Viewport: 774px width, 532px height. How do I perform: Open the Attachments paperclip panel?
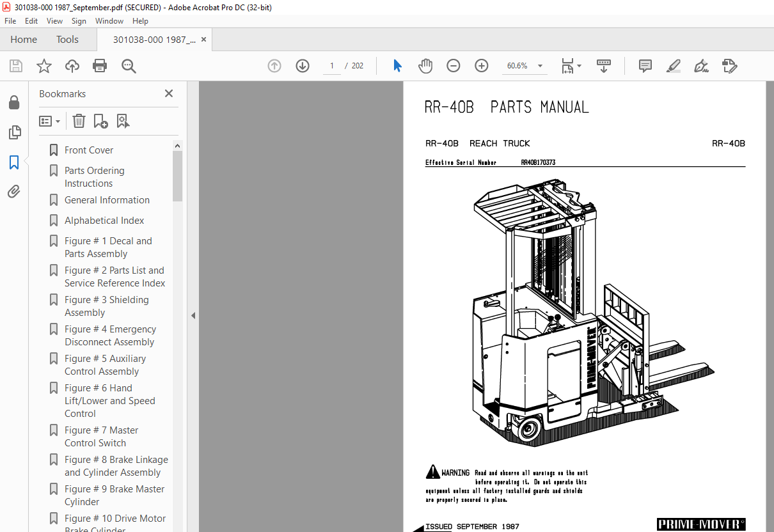pyautogui.click(x=14, y=191)
